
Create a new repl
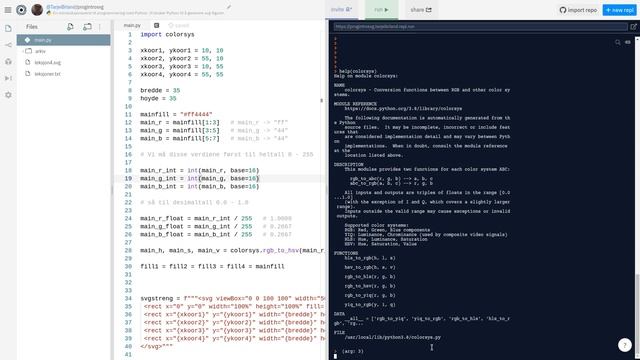click(x=620, y=10)
